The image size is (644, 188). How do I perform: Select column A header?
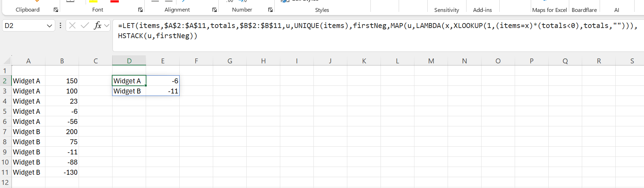pos(29,61)
